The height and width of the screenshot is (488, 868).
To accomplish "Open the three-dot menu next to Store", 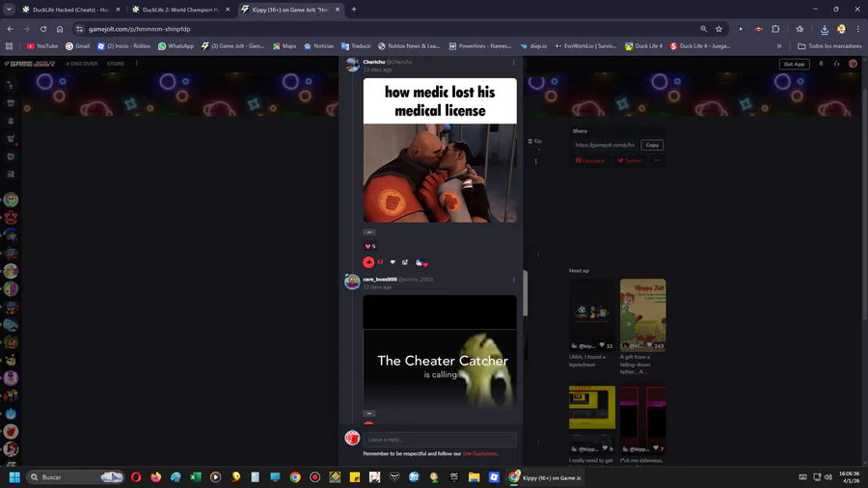I will click(137, 64).
